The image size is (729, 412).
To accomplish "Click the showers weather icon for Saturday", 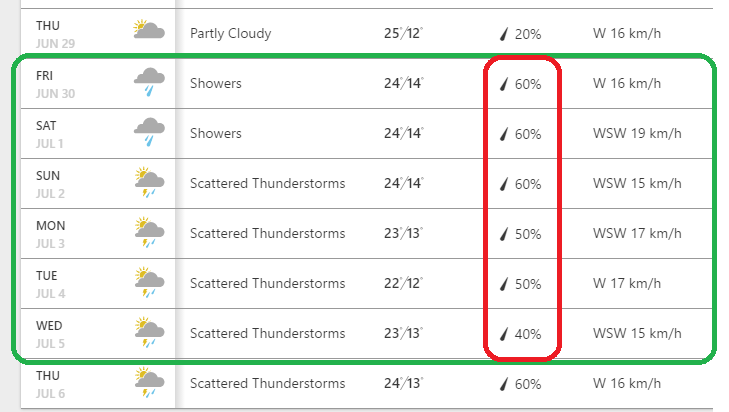I will [149, 132].
